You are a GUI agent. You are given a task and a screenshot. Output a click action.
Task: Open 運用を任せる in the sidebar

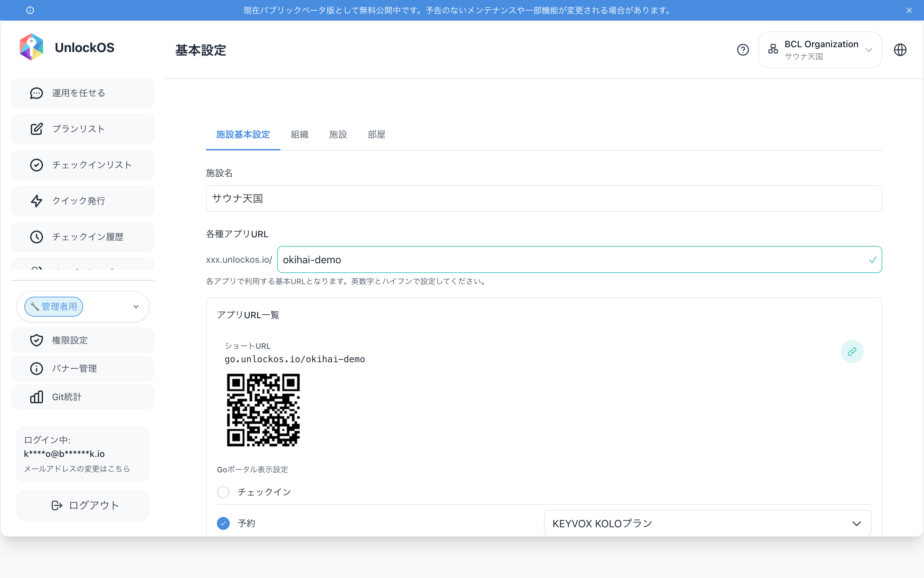point(82,93)
